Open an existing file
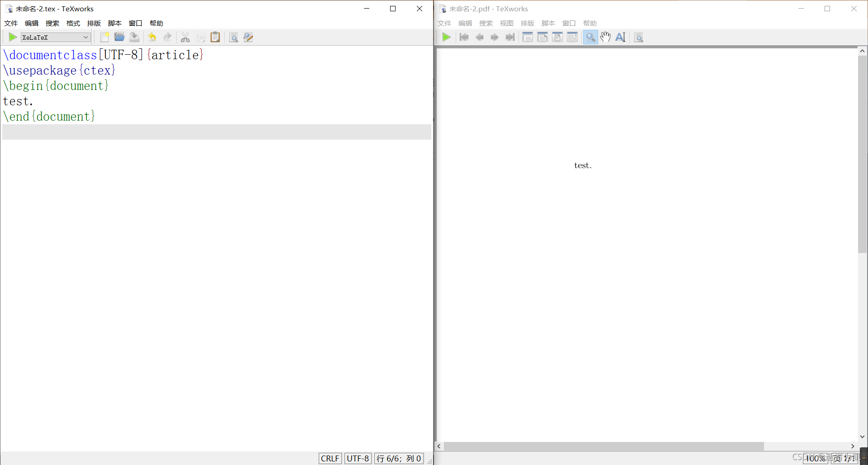Image resolution: width=868 pixels, height=465 pixels. coord(119,37)
